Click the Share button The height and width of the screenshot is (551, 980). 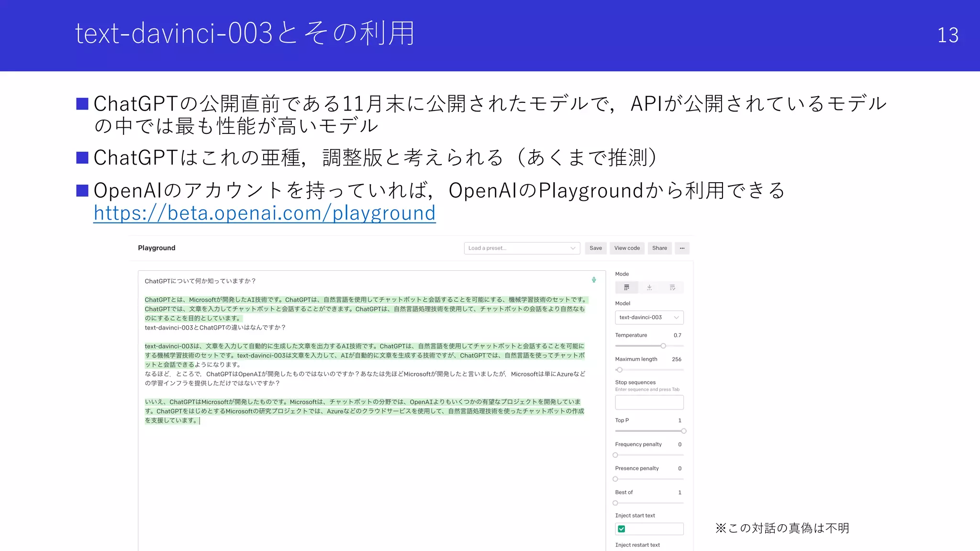659,248
